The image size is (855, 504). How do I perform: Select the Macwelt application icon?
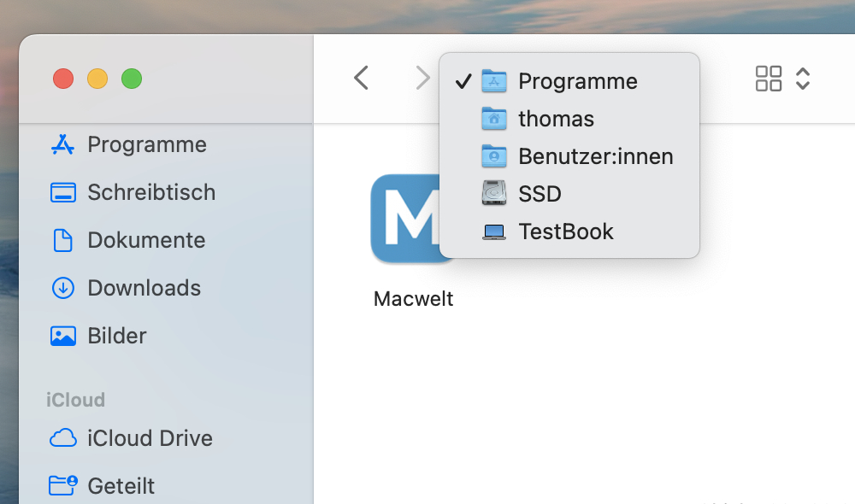click(x=405, y=219)
